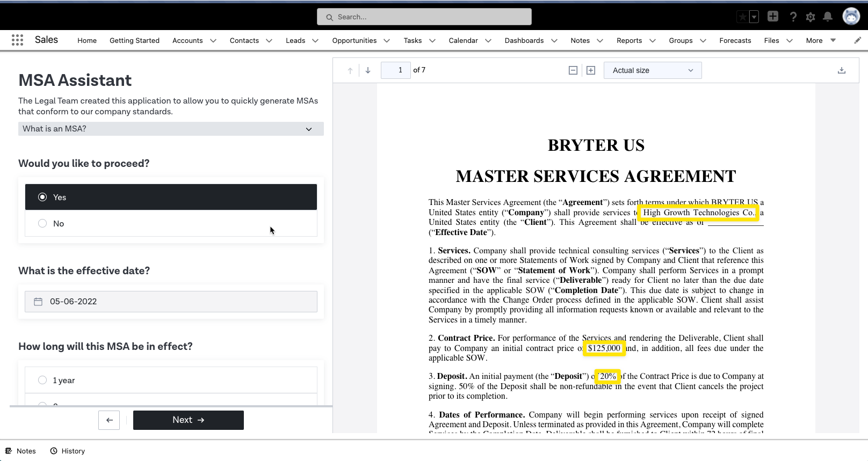868x461 pixels.
Task: Open the Help question mark icon
Action: [x=793, y=17]
